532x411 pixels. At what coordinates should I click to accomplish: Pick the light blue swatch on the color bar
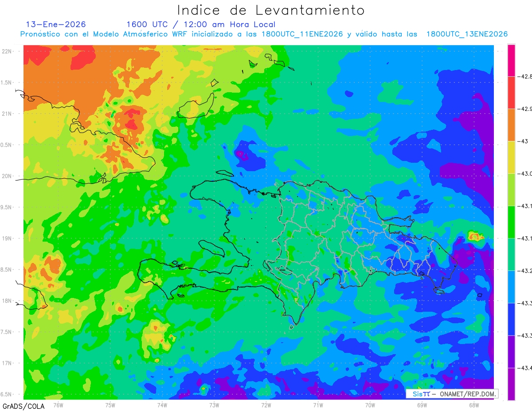click(511, 287)
